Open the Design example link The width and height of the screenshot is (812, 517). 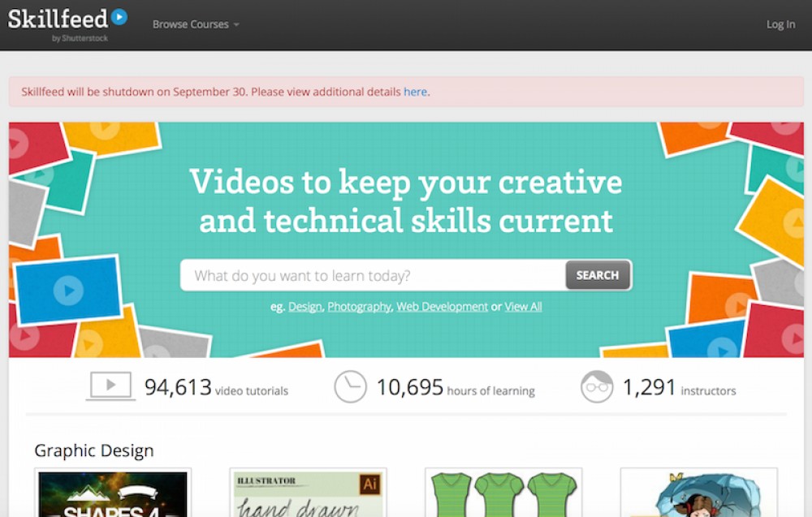[305, 306]
